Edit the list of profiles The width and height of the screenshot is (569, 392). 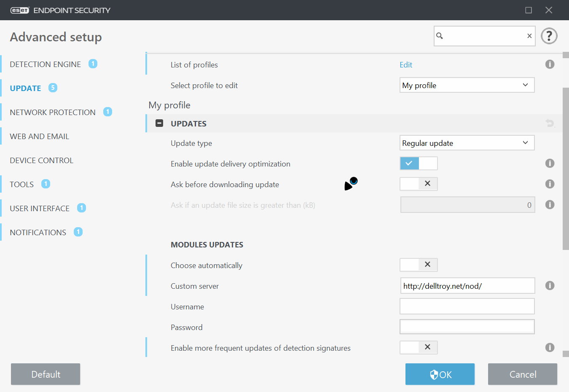tap(406, 64)
